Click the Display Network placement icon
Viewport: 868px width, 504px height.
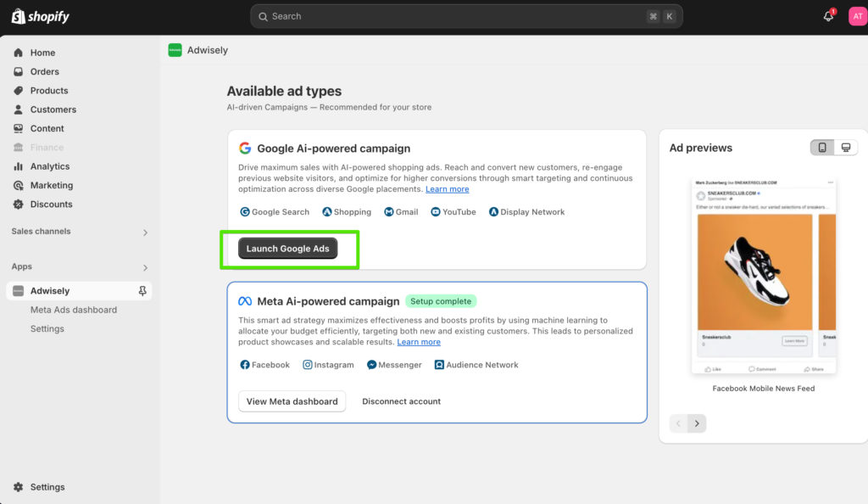point(493,212)
